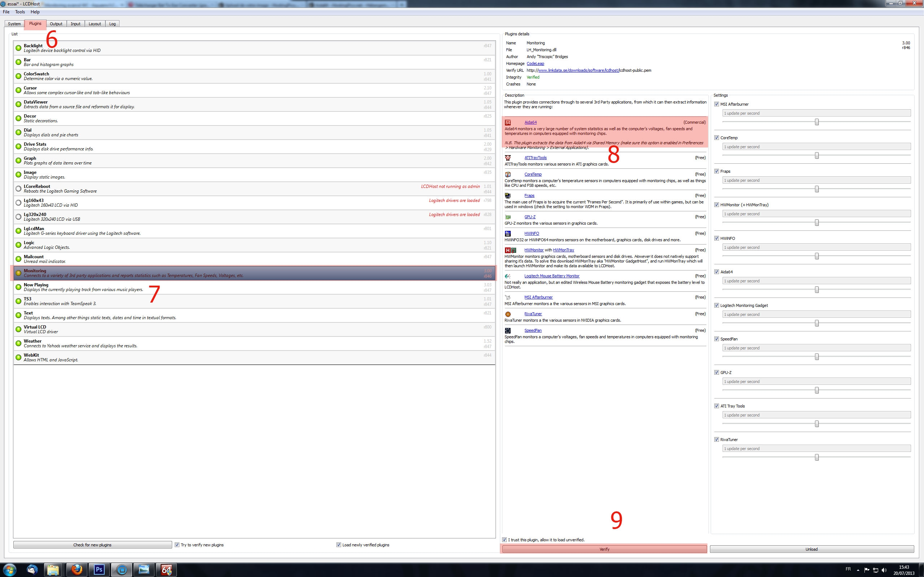Open the Tools menu
The image size is (924, 577).
20,12
